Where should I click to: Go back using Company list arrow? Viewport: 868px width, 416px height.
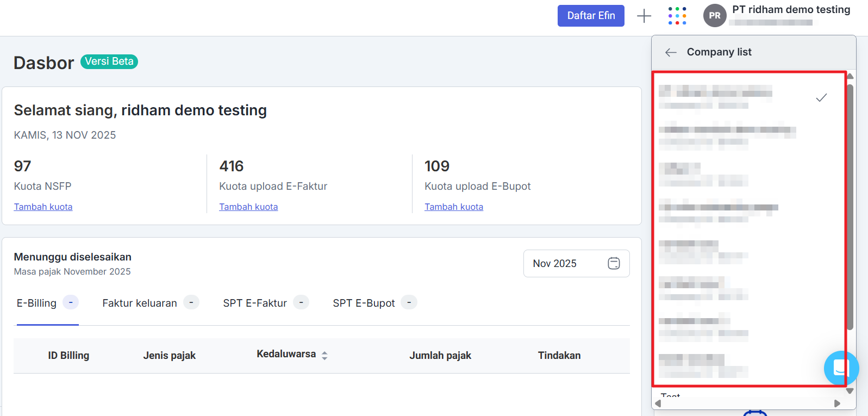671,52
